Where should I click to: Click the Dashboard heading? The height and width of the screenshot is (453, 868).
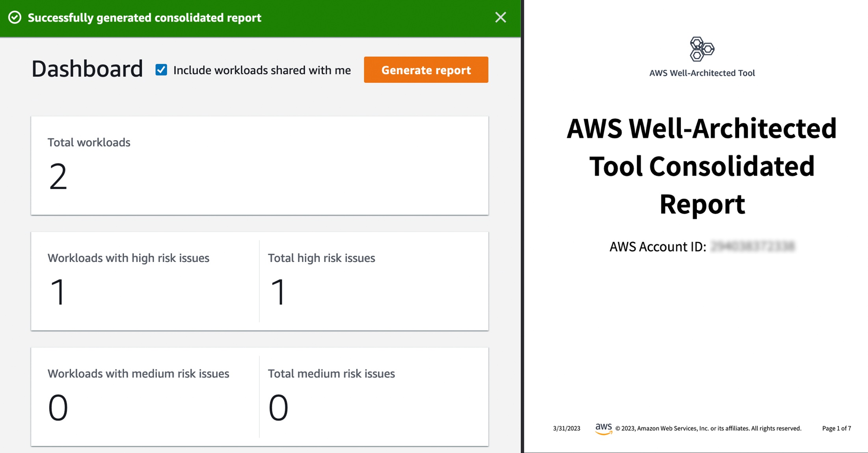pos(87,69)
